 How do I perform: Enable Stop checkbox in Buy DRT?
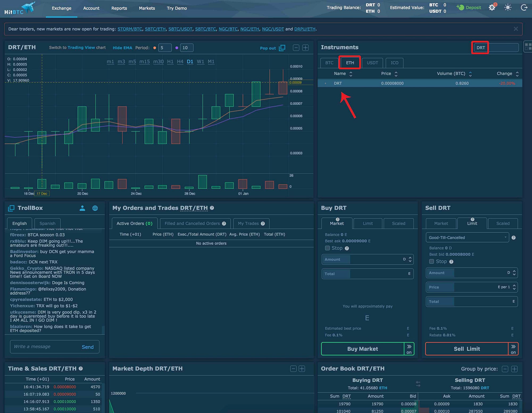(327, 248)
